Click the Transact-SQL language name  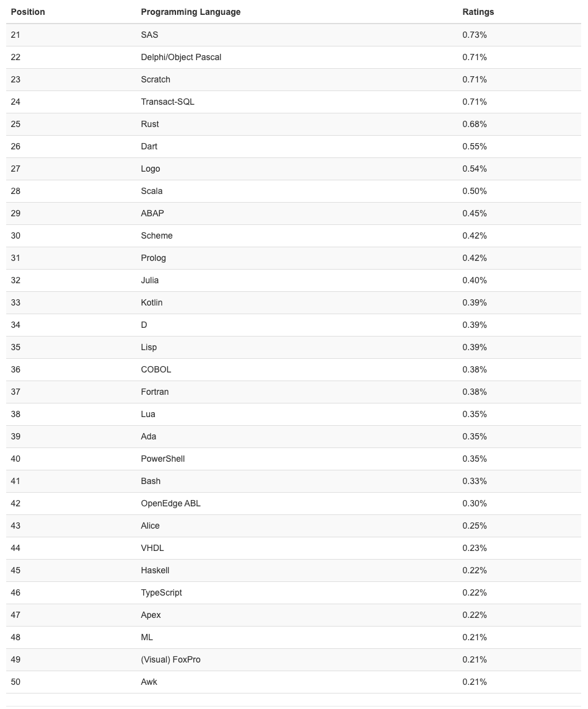[167, 102]
